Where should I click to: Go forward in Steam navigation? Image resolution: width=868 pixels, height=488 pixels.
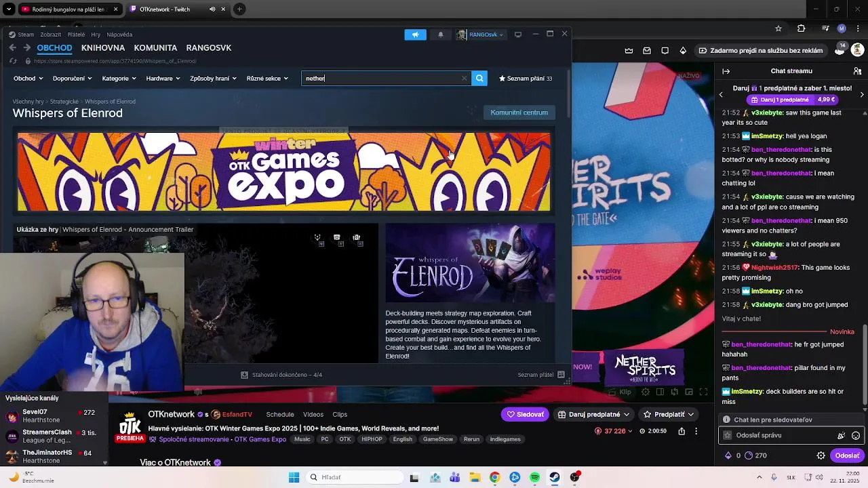coord(27,47)
